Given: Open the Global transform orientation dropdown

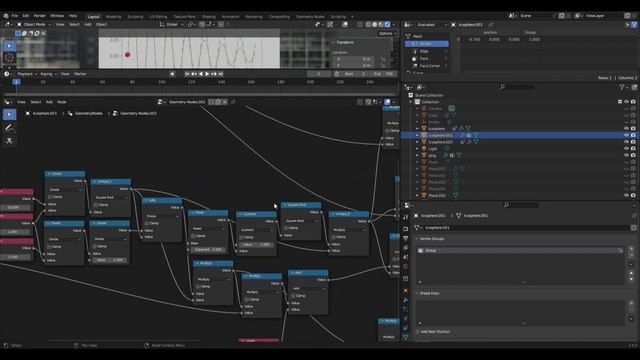Looking at the screenshot, I should pos(171,24).
